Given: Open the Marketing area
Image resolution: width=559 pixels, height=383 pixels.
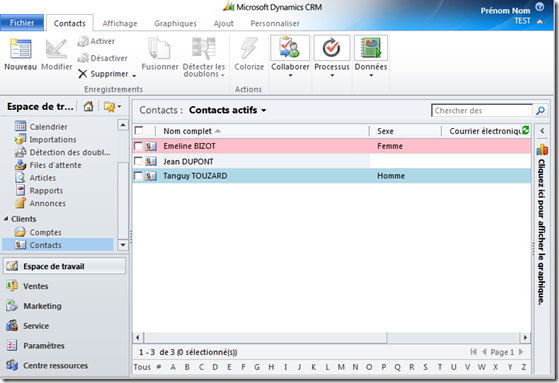Looking at the screenshot, I should (34, 306).
